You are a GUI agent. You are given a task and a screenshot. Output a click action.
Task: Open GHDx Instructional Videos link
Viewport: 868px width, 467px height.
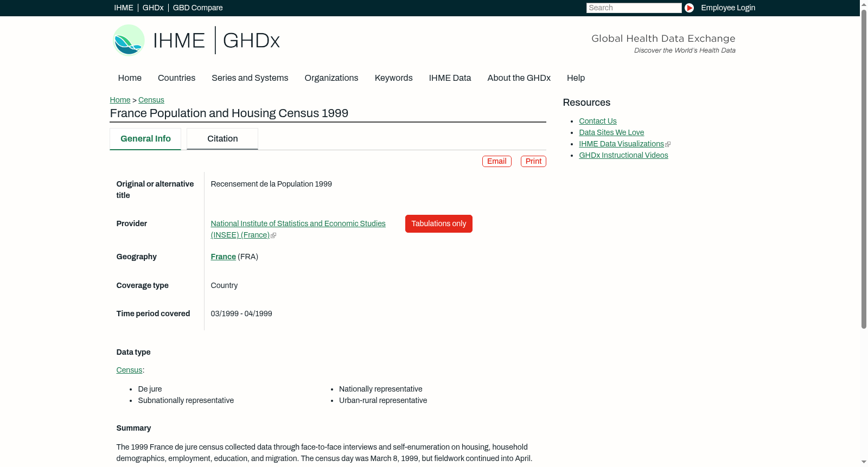(x=623, y=155)
